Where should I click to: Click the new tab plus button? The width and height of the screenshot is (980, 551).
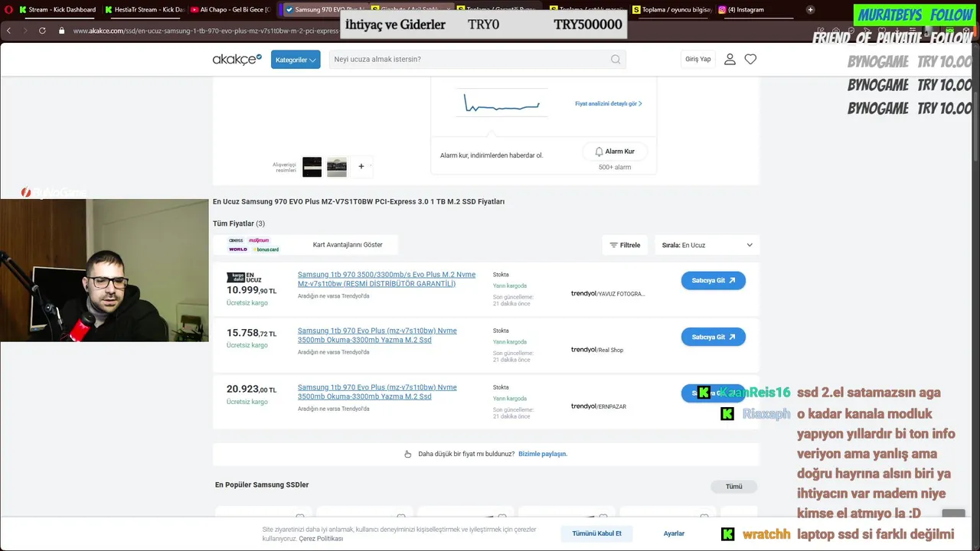810,10
